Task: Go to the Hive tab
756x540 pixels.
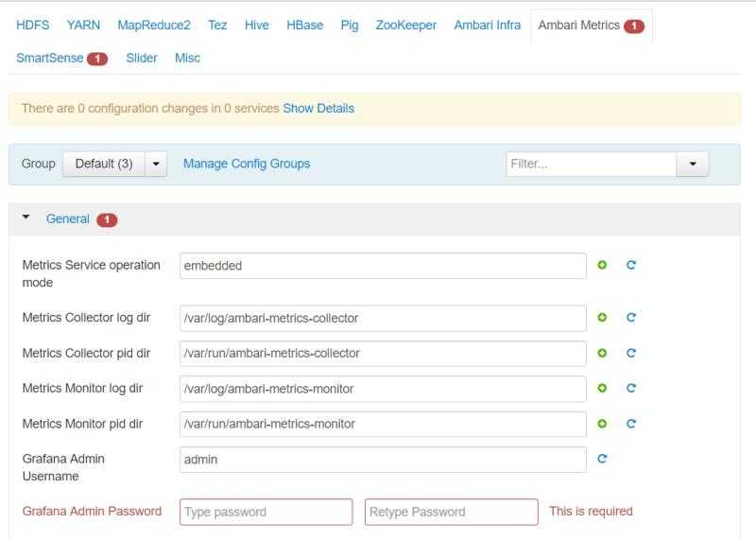Action: click(x=256, y=26)
